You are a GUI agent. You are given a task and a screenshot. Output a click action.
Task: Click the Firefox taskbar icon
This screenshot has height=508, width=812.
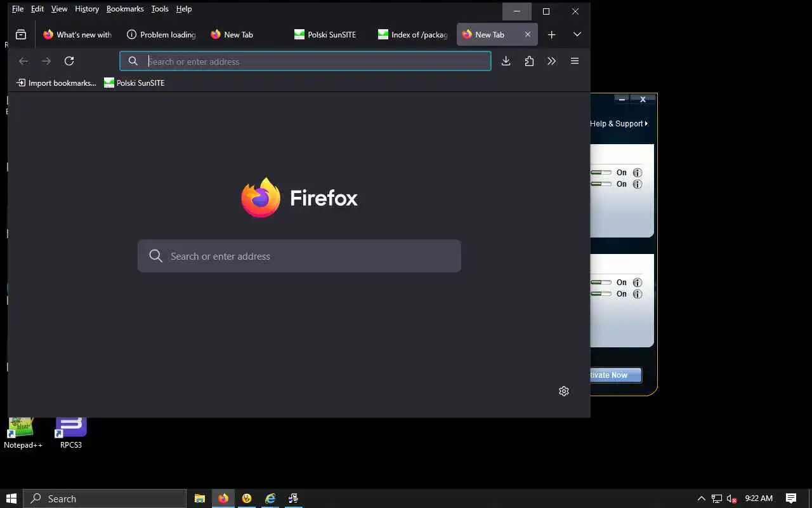(223, 498)
